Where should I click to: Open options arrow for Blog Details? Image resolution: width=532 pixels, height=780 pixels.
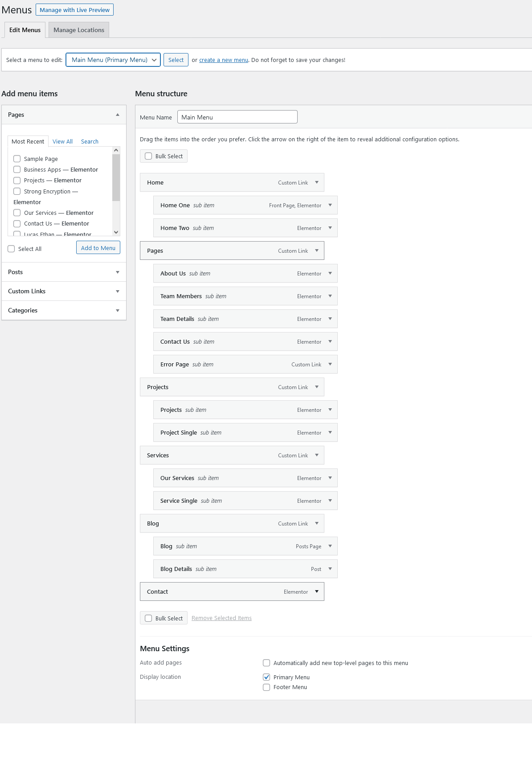(330, 569)
